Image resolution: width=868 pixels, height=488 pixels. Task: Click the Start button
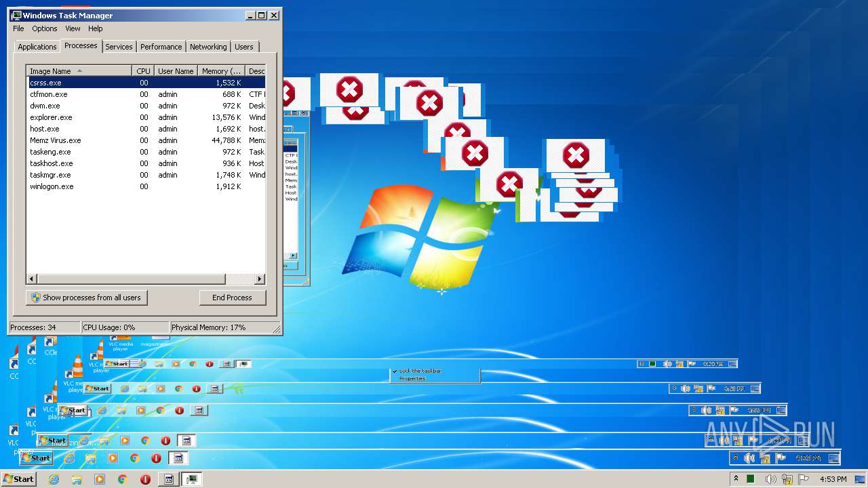(18, 479)
